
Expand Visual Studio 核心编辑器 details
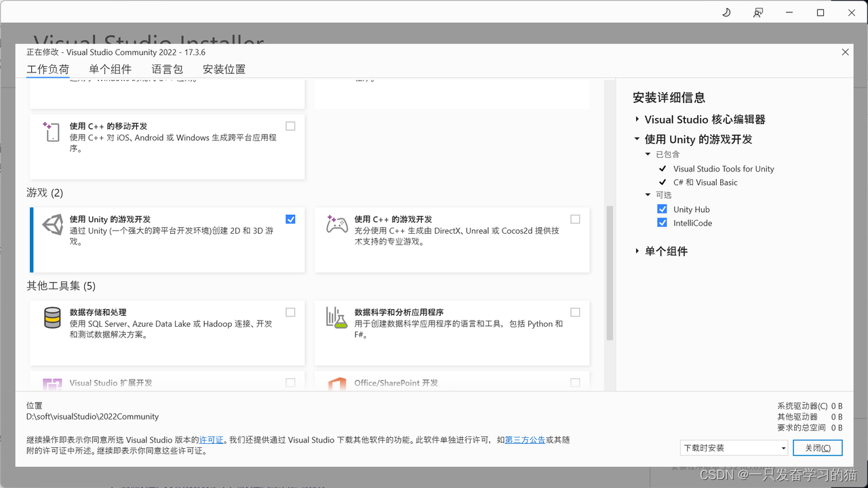[x=637, y=119]
